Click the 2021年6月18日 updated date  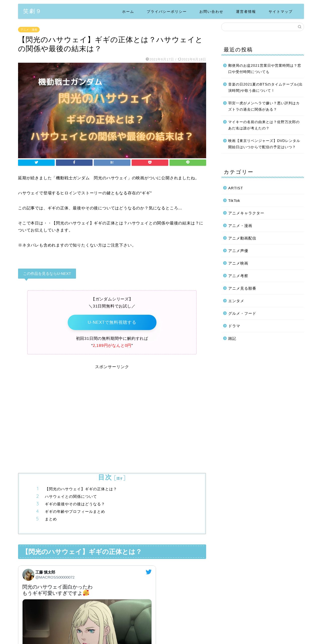tap(194, 59)
